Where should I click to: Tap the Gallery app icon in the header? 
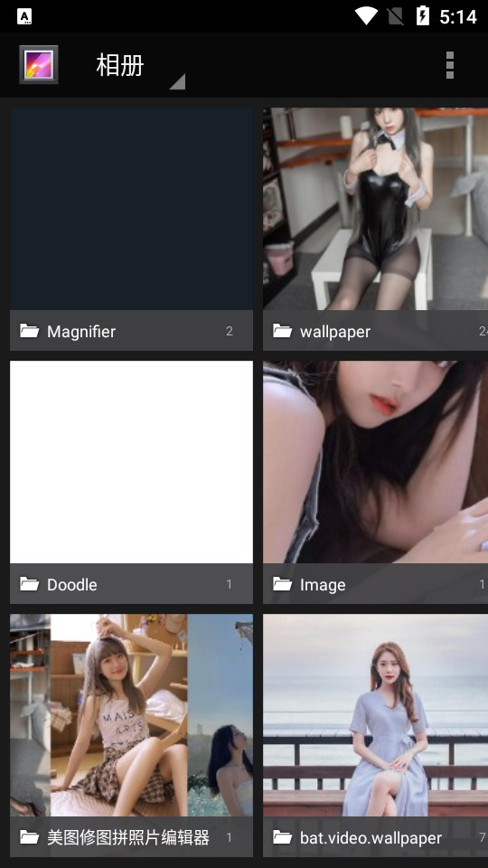click(x=38, y=65)
